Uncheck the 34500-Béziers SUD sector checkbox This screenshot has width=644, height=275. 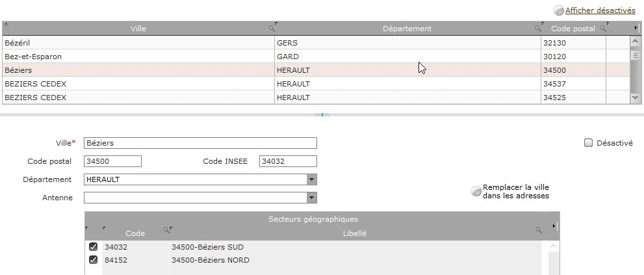[93, 246]
